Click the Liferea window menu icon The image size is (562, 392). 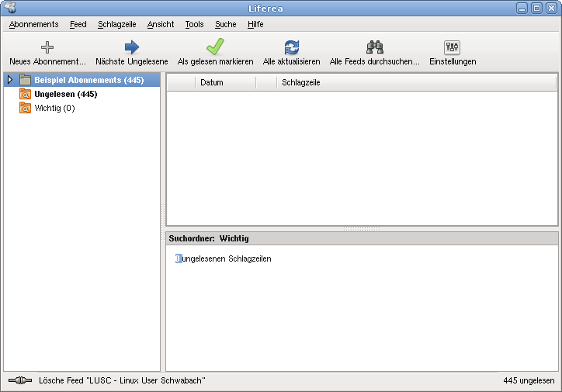click(9, 8)
